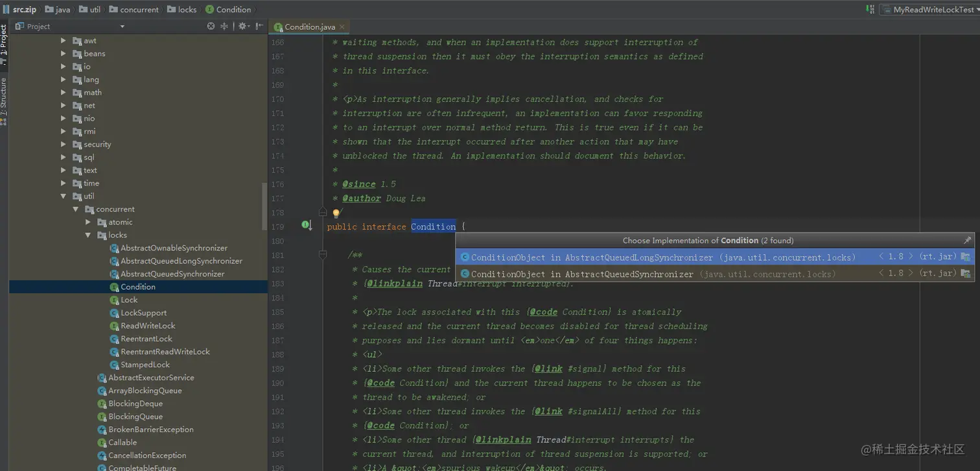Expand the io package
This screenshot has height=471, width=980.
pyautogui.click(x=64, y=66)
